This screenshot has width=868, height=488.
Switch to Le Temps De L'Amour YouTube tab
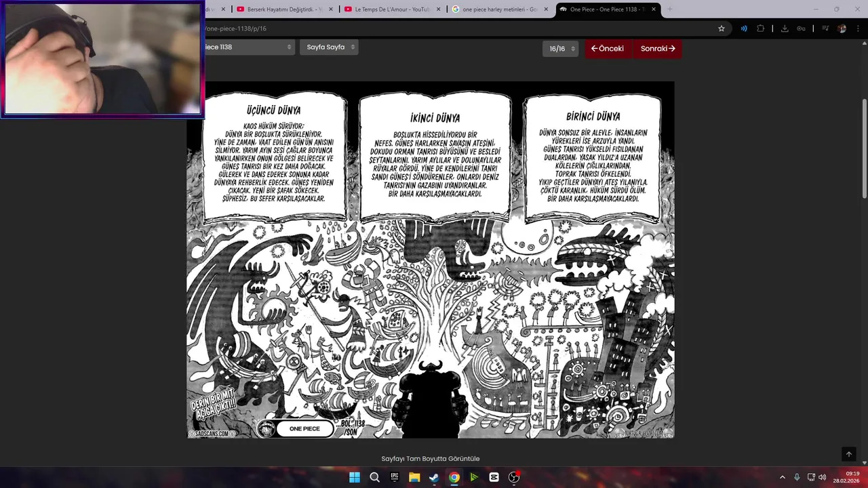393,9
